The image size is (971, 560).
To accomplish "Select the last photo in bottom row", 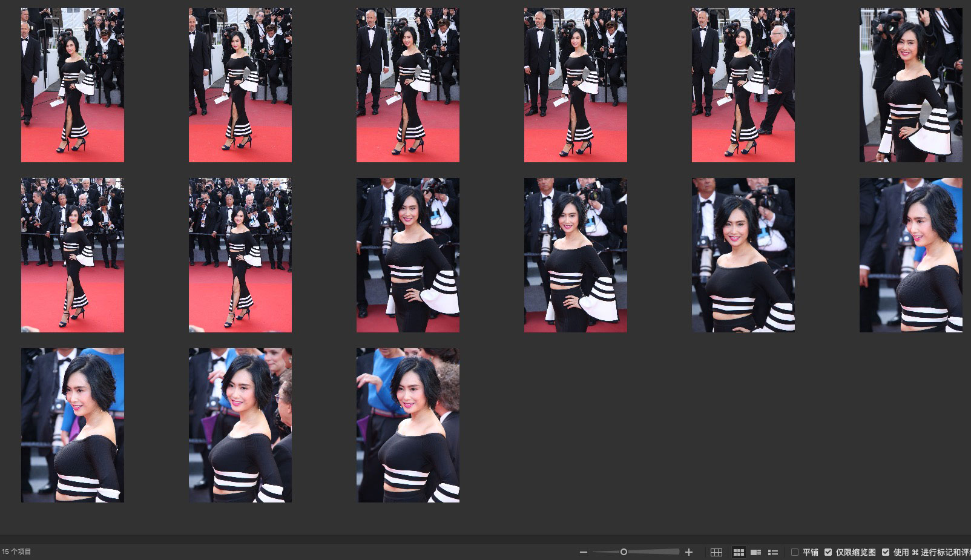I will click(x=408, y=425).
